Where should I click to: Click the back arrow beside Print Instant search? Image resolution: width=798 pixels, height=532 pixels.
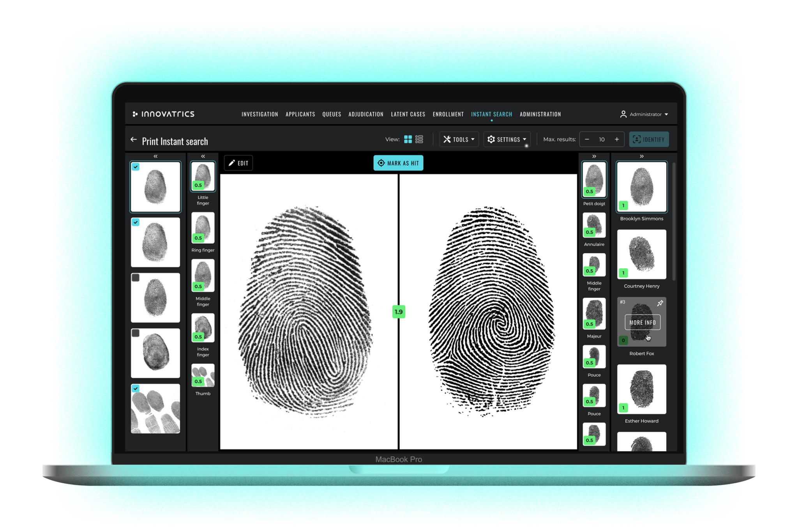pyautogui.click(x=134, y=139)
